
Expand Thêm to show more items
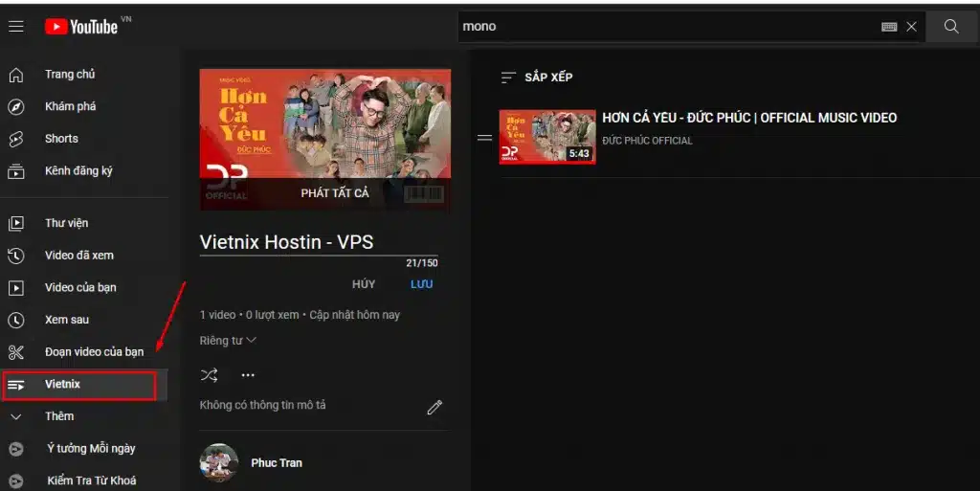tap(58, 416)
